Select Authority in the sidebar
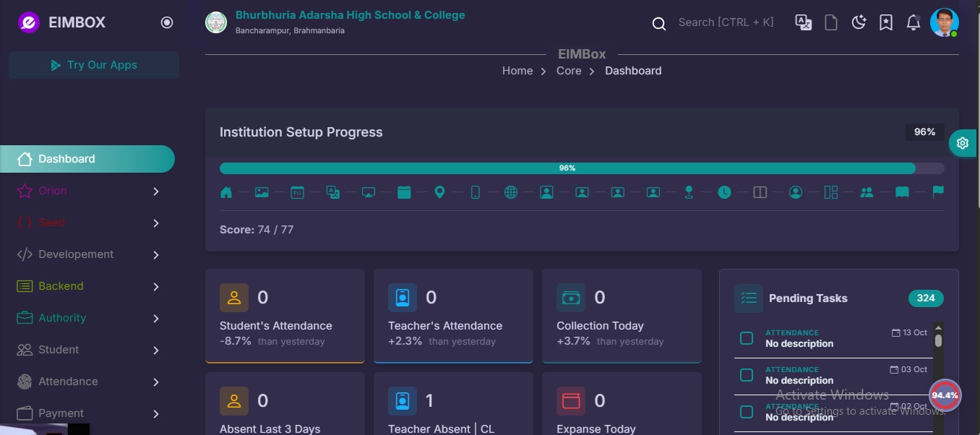The height and width of the screenshot is (435, 980). pos(87,318)
